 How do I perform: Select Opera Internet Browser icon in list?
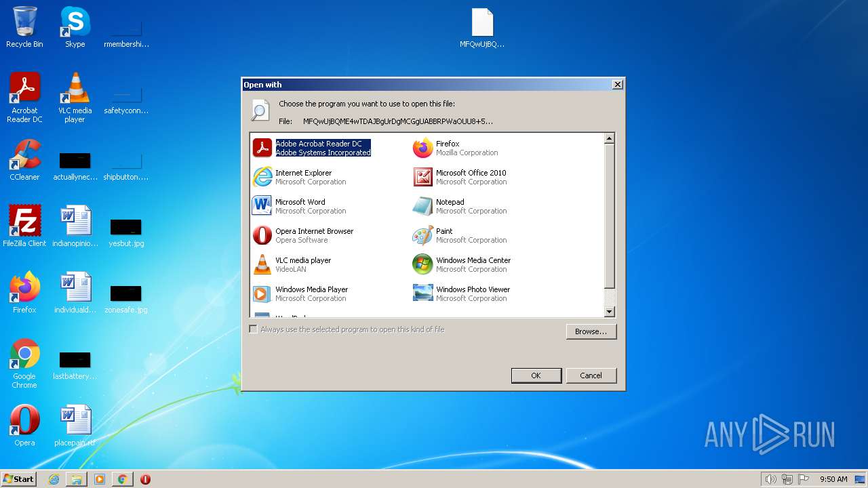pos(262,235)
